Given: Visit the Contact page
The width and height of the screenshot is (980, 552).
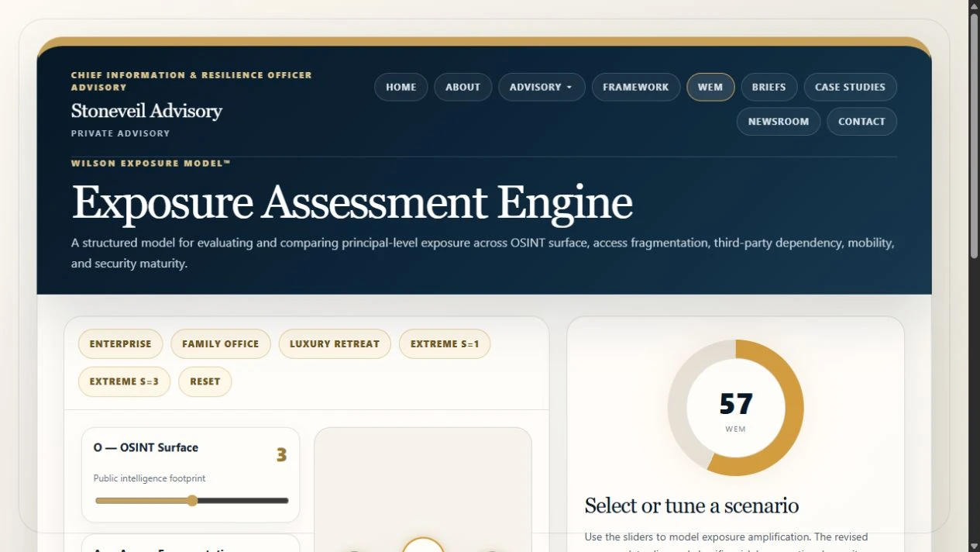Looking at the screenshot, I should coord(861,121).
